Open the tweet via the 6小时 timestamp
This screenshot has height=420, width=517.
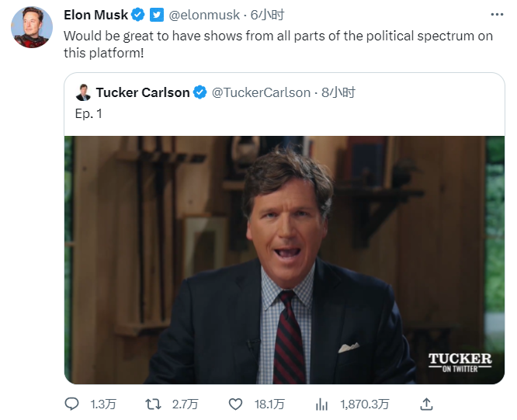click(x=265, y=15)
